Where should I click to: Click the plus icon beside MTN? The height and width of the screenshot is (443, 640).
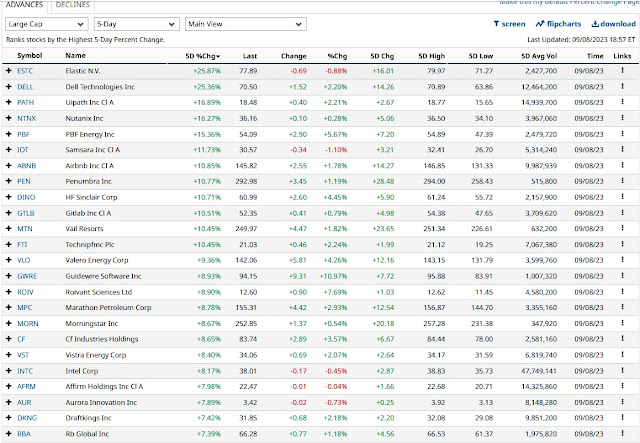coord(9,228)
